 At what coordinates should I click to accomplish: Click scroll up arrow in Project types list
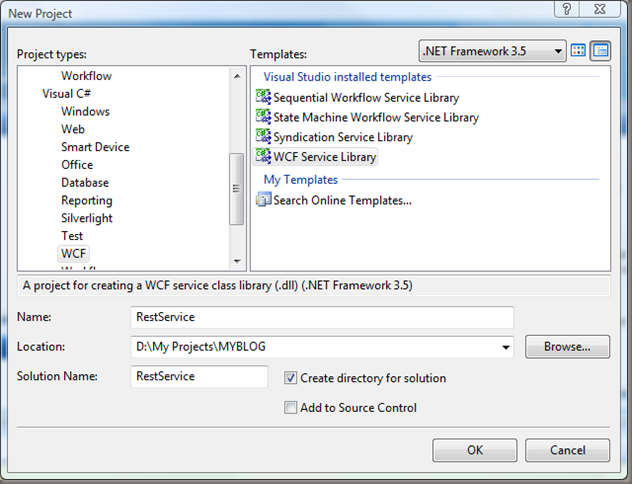point(237,76)
